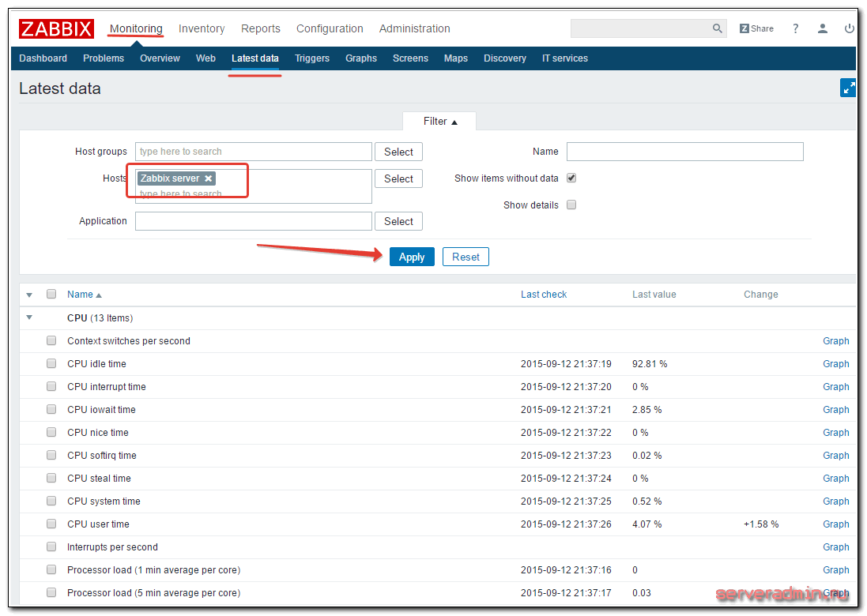
Task: Toggle fullscreen mode icon
Action: [x=847, y=88]
